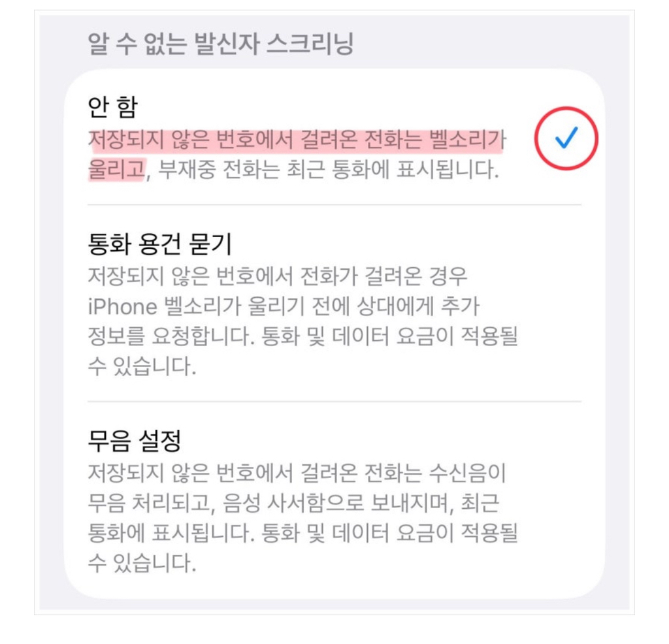Click the blue checkmark beside 안 함

pyautogui.click(x=566, y=138)
